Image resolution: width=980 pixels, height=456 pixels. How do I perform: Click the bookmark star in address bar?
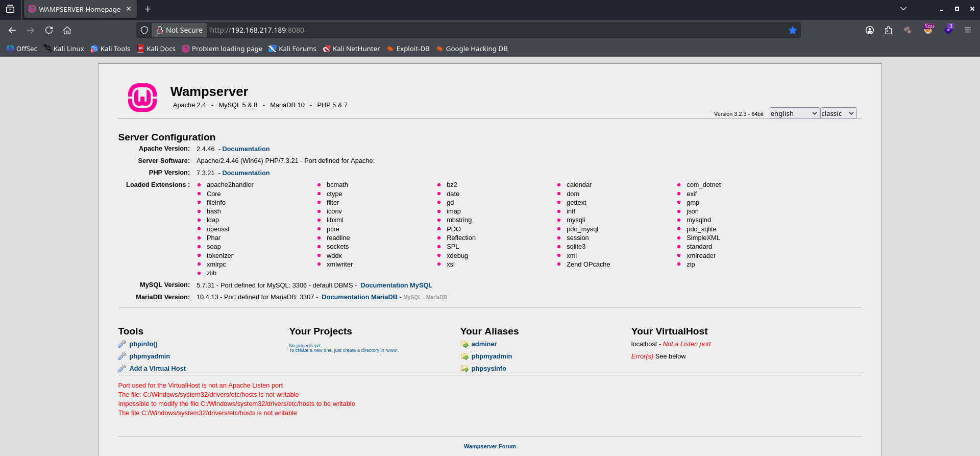pos(793,30)
